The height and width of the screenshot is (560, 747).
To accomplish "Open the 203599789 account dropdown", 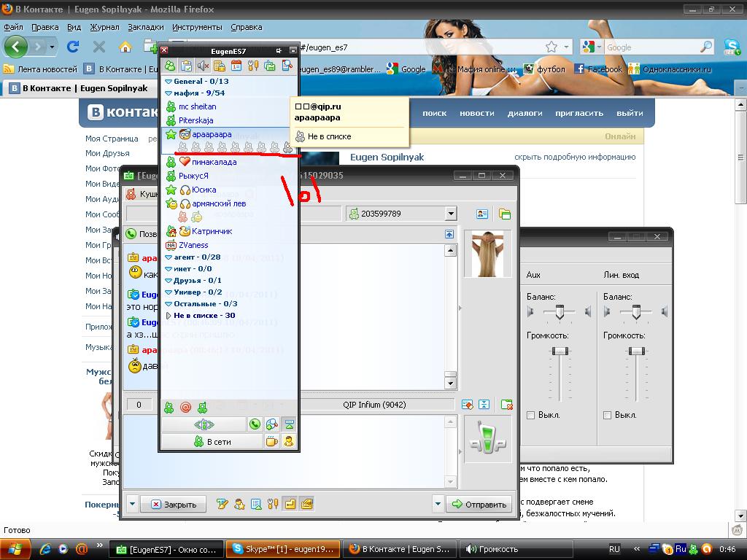I will [x=451, y=214].
